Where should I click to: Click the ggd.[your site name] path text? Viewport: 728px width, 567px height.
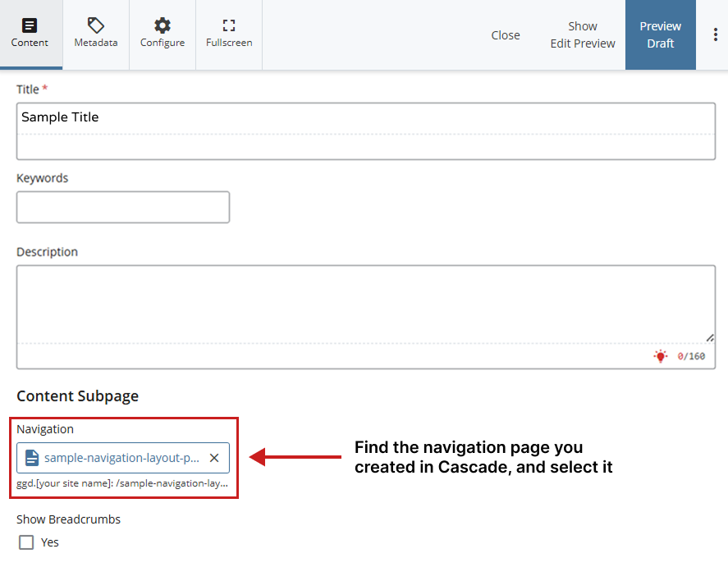122,483
